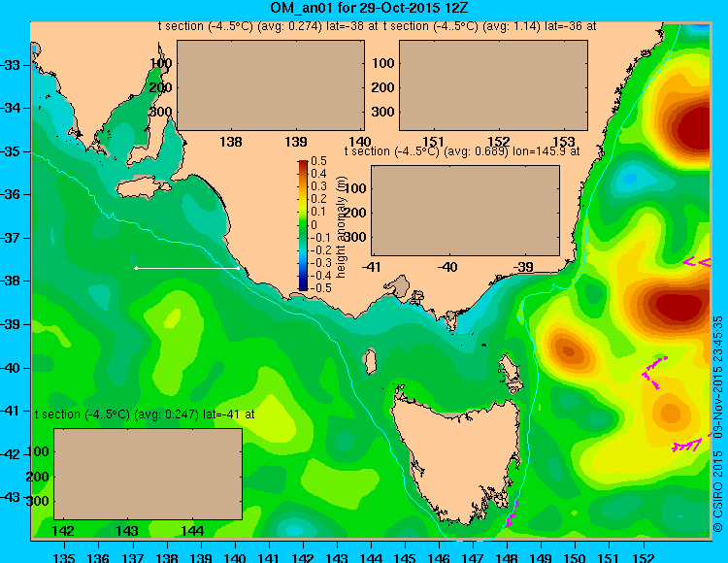
Task: Click the 'height anomaly (m)' color bar label
Action: [341, 227]
